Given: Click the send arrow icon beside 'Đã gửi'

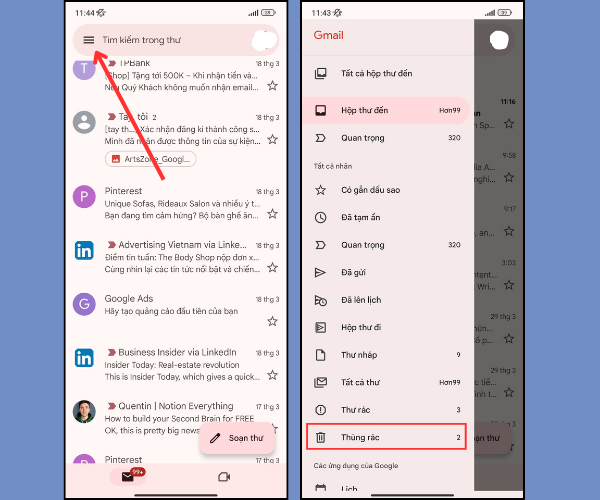Looking at the screenshot, I should coord(320,273).
